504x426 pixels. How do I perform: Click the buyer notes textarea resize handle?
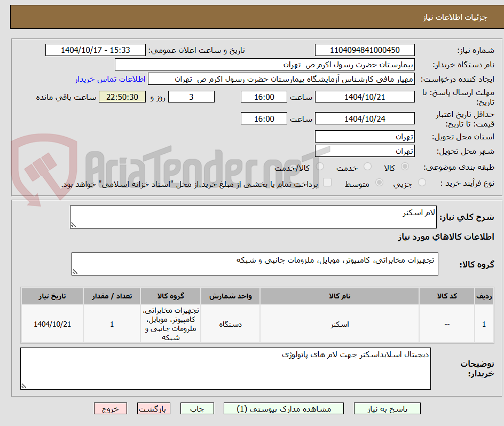24,386
